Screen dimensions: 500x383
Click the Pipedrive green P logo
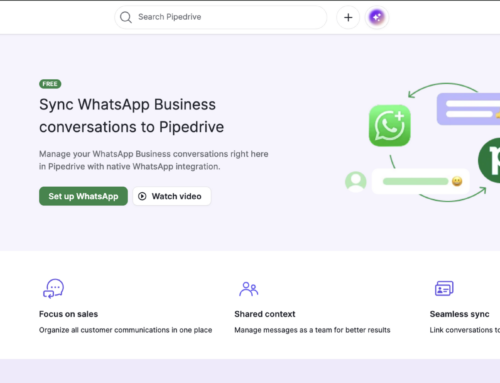pos(489,160)
